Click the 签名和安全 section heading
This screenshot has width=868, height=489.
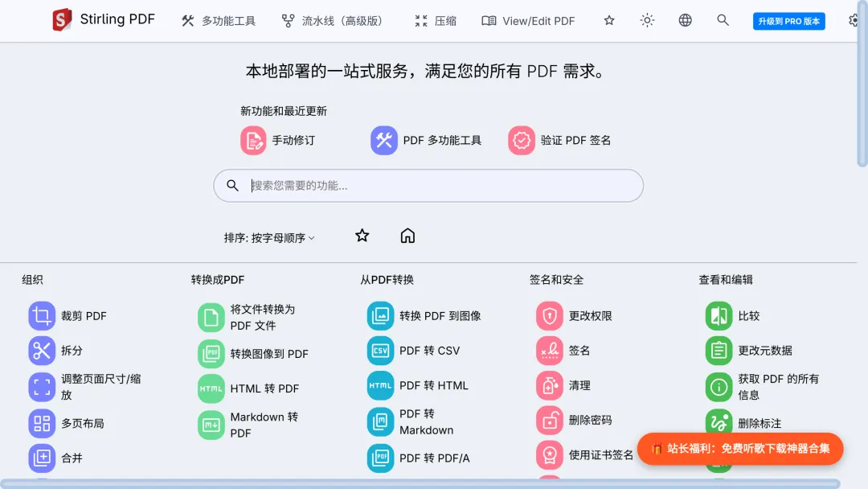[556, 280]
